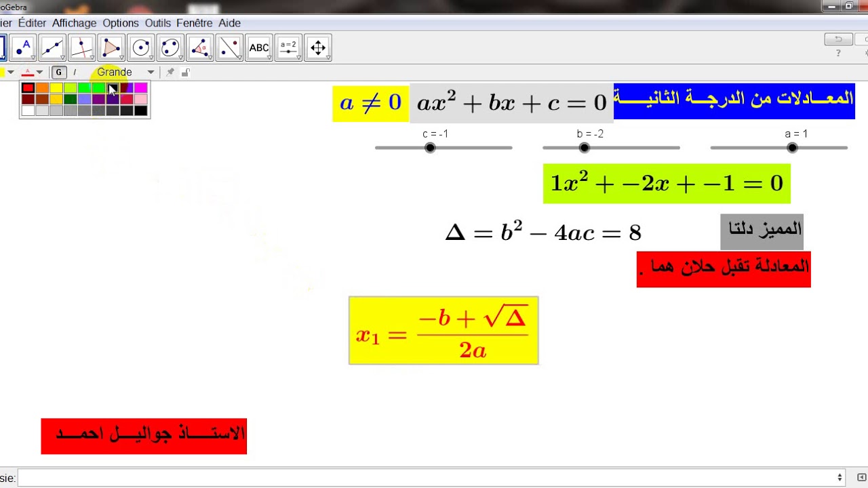Toggle the fix object padlock icon
This screenshot has height=488, width=868.
coord(186,72)
